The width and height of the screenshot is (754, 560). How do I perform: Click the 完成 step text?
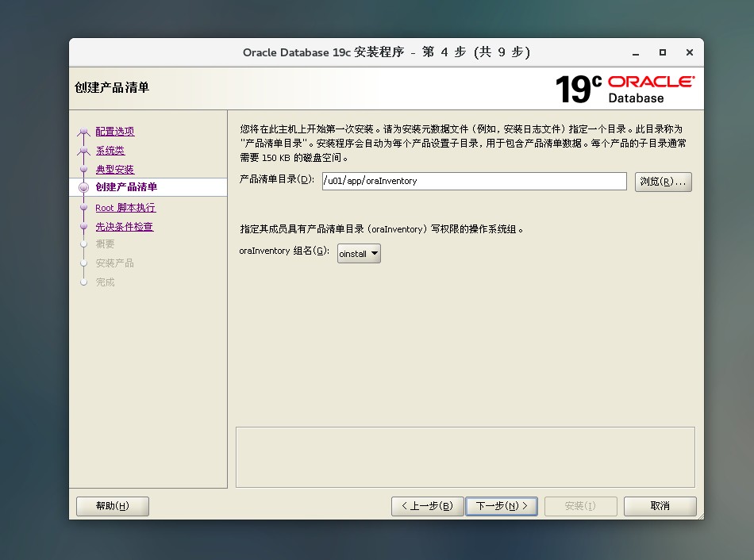pos(105,282)
